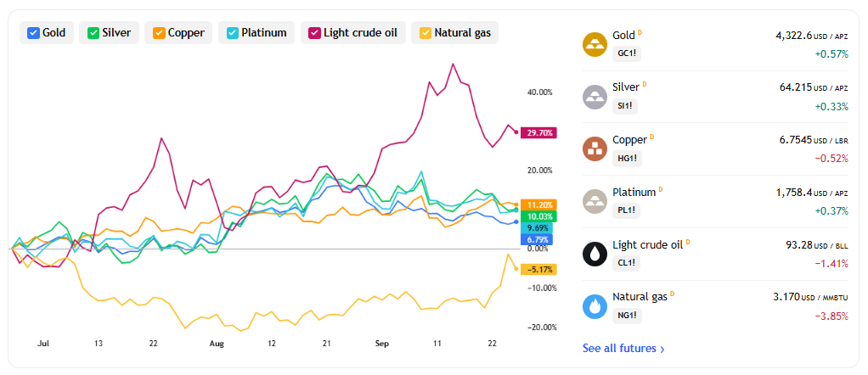Click the Copper cubes icon
The height and width of the screenshot is (375, 868).
point(595,148)
